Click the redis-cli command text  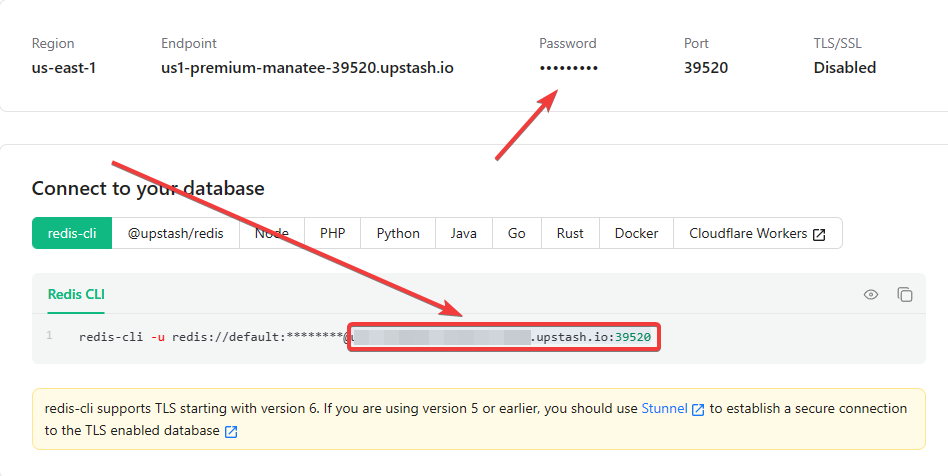point(365,337)
